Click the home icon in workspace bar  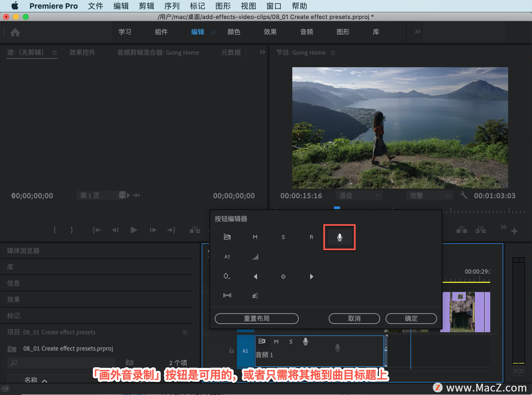pos(15,32)
